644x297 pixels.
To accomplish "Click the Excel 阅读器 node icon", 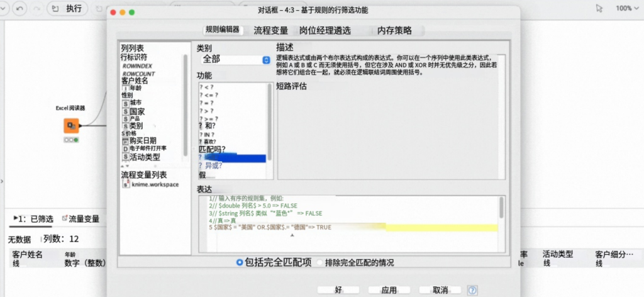I will (70, 125).
